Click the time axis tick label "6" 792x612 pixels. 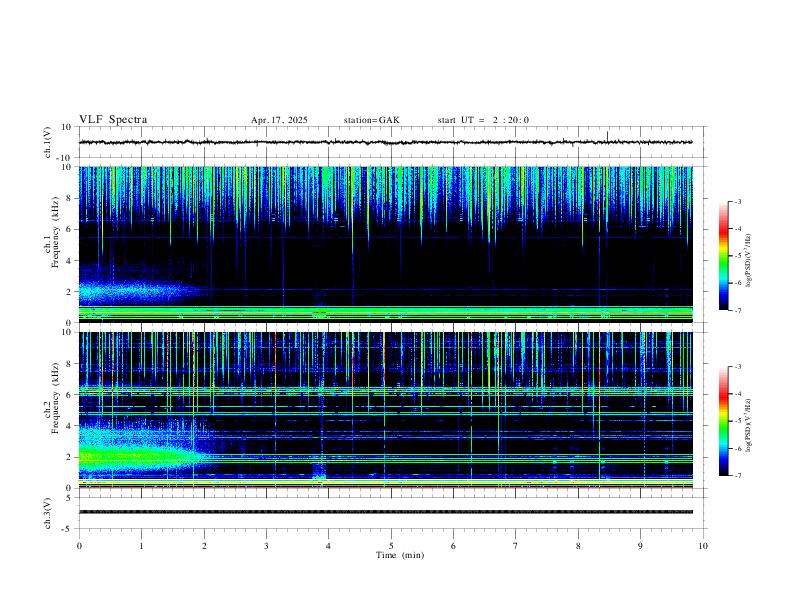point(454,546)
